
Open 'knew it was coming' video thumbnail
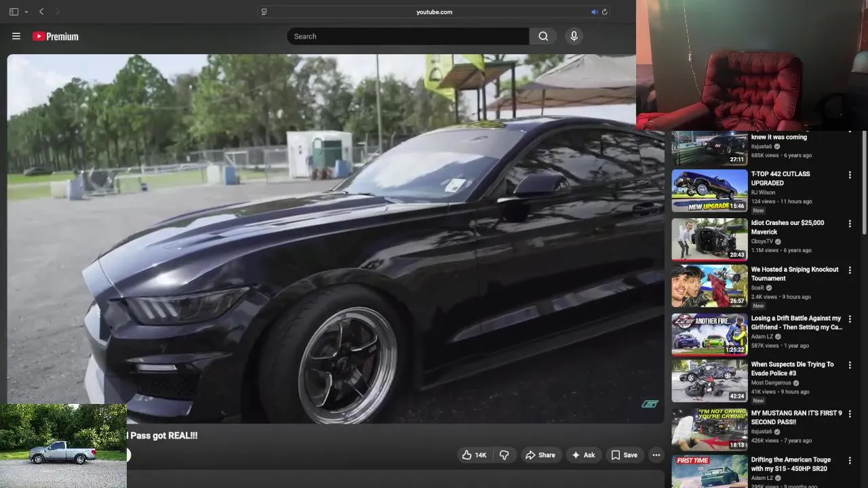tap(709, 148)
